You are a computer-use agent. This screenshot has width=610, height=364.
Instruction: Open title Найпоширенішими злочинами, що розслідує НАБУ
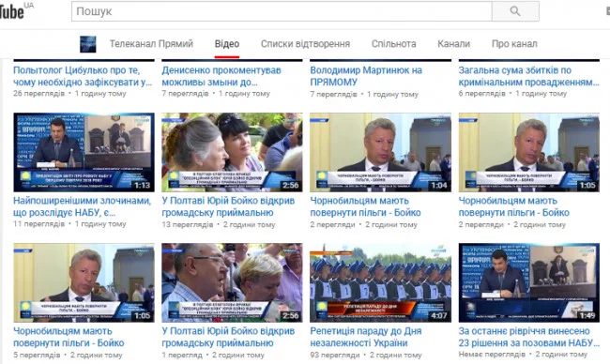pos(82,207)
